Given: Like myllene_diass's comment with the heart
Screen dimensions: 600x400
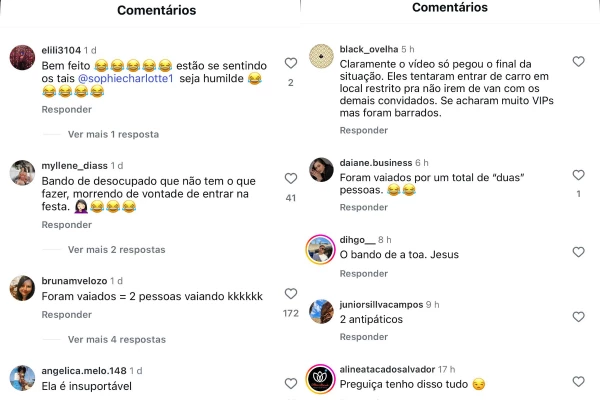Looking at the screenshot, I should click(291, 178).
